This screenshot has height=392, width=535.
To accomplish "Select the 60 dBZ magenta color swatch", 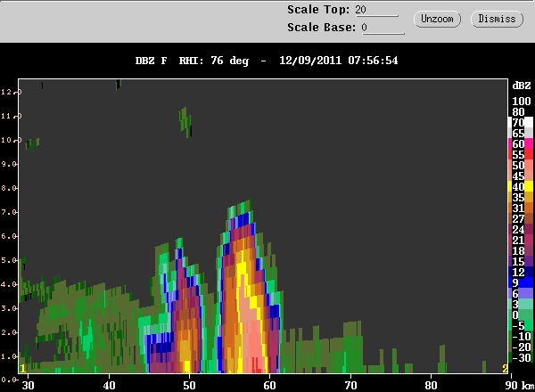I will coord(521,143).
